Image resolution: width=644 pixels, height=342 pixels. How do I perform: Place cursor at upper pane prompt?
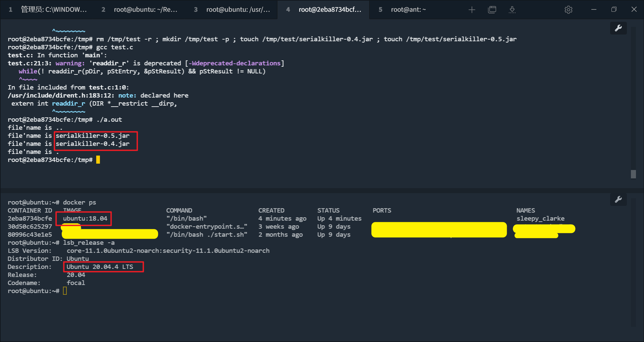coord(98,160)
